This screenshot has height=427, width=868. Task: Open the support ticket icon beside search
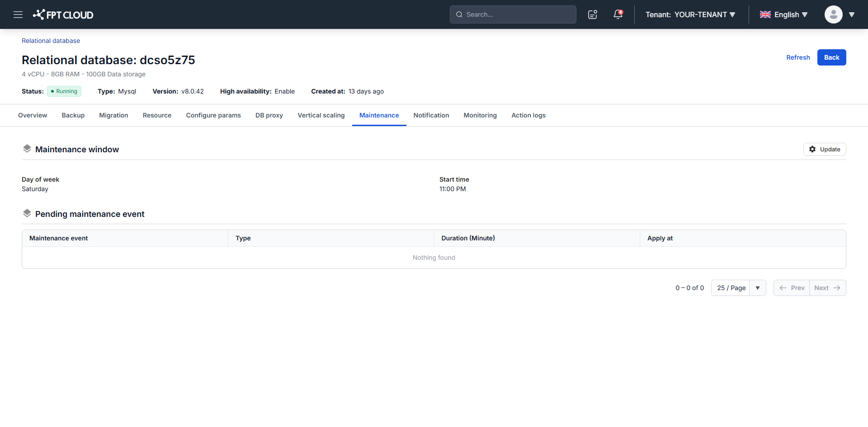593,14
